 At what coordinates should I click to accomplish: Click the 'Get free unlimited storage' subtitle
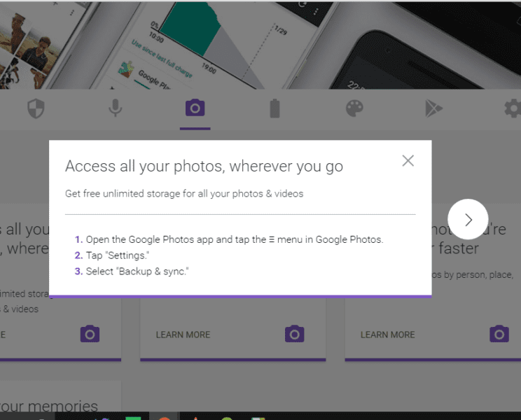click(184, 194)
